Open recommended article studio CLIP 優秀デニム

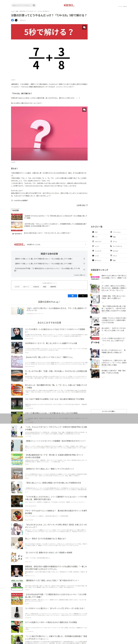coord(49,362)
